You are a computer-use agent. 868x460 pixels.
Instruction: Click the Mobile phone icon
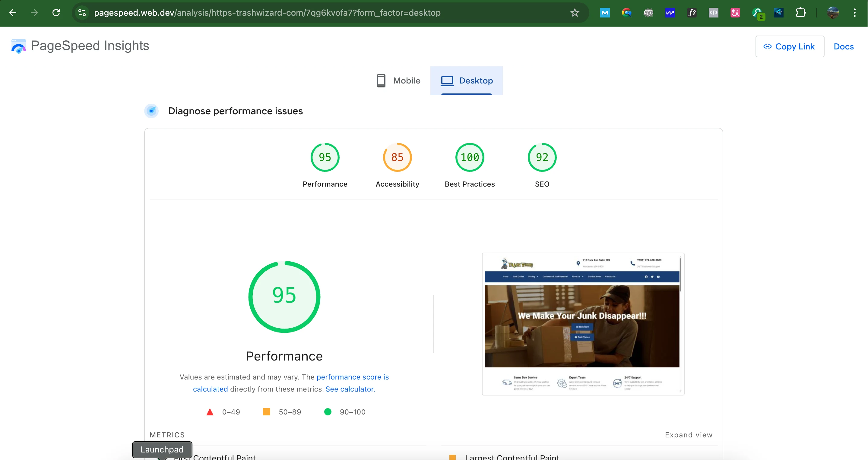coord(381,80)
